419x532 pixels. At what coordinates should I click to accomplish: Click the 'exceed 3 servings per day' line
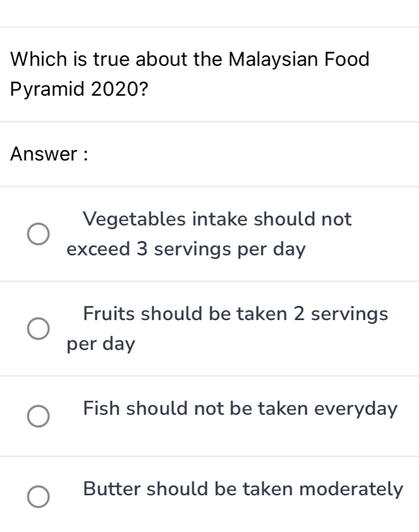click(186, 249)
